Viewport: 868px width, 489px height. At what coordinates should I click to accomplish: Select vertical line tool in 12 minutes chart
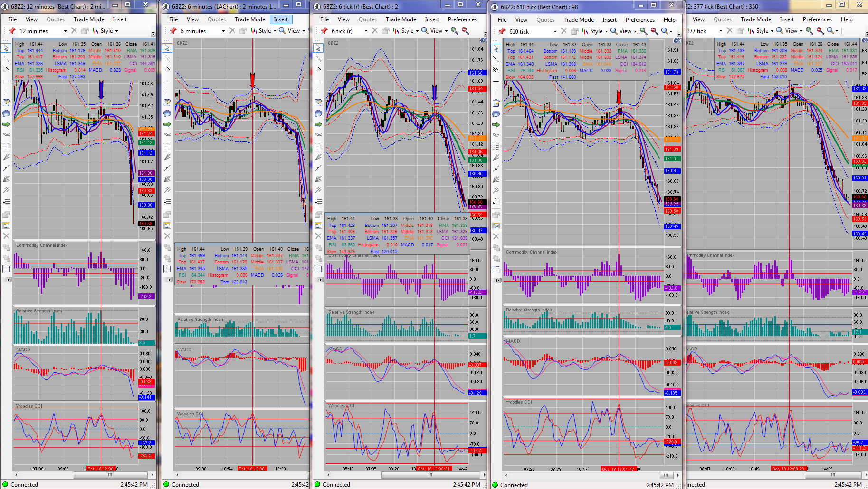(6, 91)
